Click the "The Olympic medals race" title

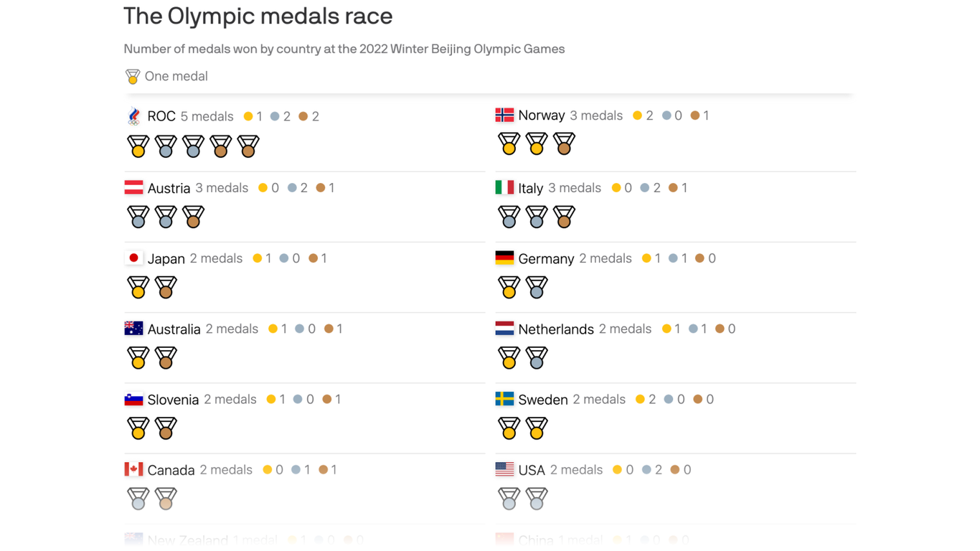(x=258, y=16)
